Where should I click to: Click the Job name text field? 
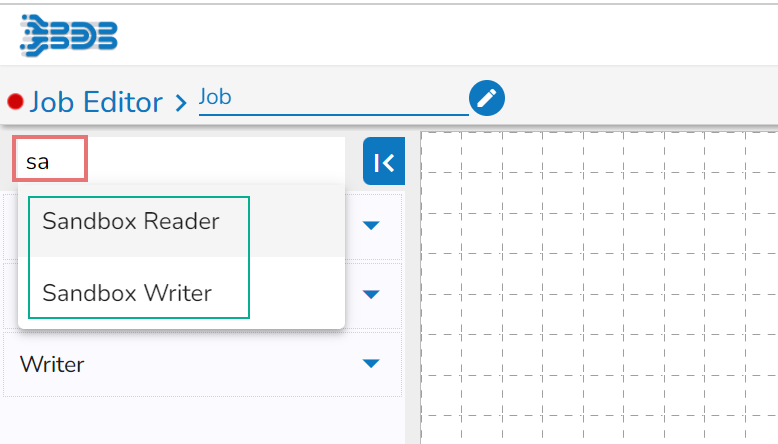pyautogui.click(x=332, y=97)
